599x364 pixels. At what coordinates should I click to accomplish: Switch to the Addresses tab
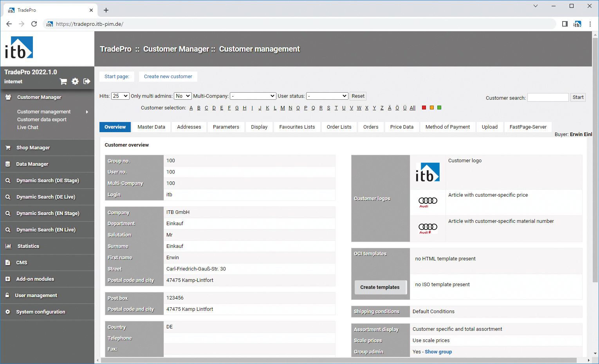(x=189, y=127)
